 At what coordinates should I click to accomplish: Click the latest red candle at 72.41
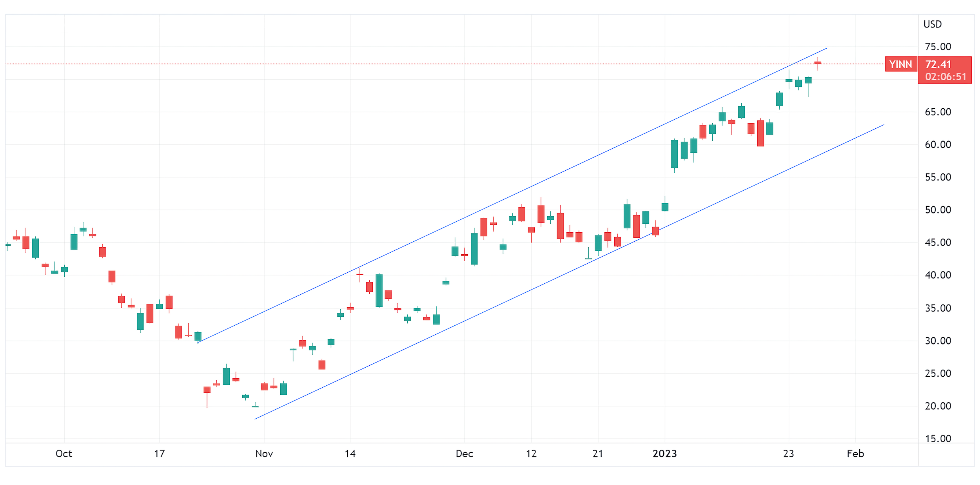[818, 63]
